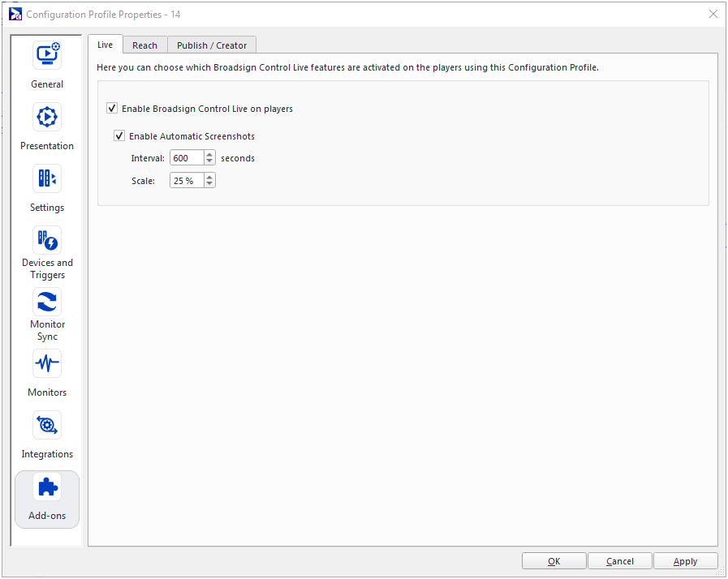Open the Presentation section icon
728x579 pixels.
click(47, 117)
